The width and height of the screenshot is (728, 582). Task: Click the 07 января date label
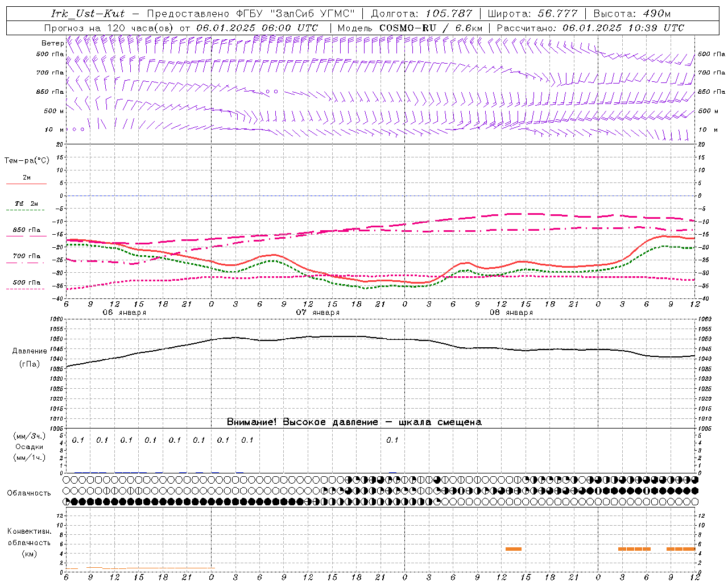click(x=317, y=313)
